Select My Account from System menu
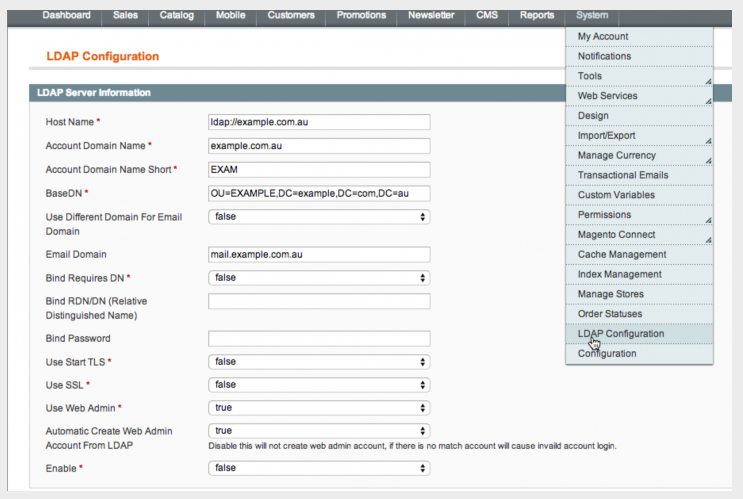The image size is (743, 499). 639,36
